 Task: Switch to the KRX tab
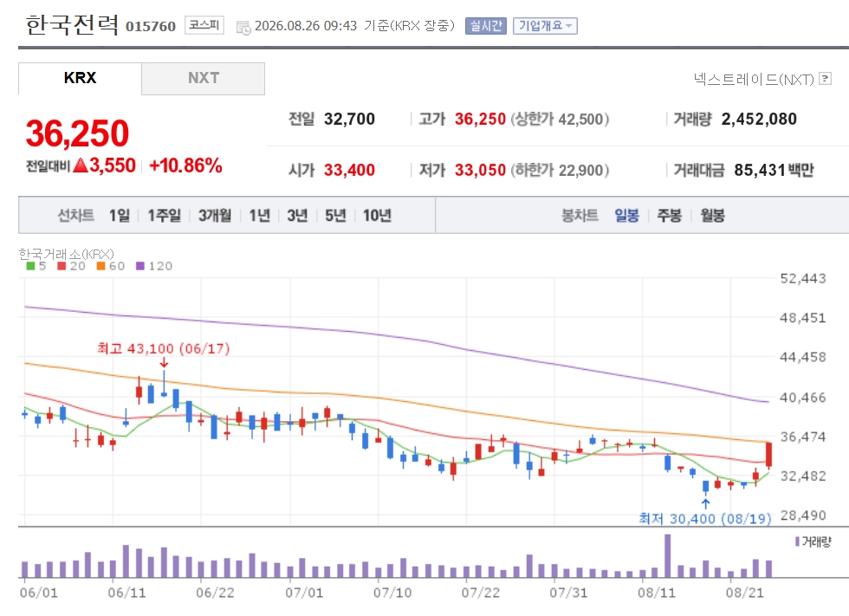pyautogui.click(x=80, y=78)
